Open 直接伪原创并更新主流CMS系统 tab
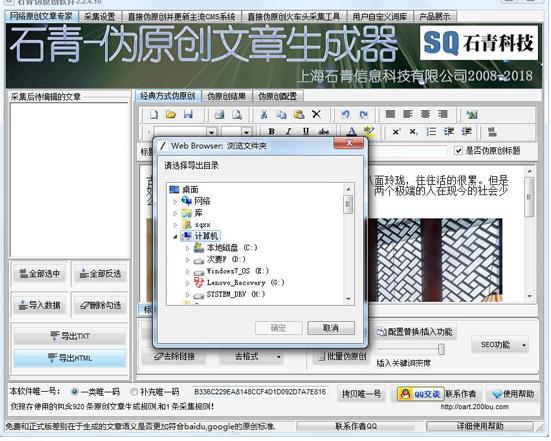Viewport: 551px width, 441px height. click(181, 17)
